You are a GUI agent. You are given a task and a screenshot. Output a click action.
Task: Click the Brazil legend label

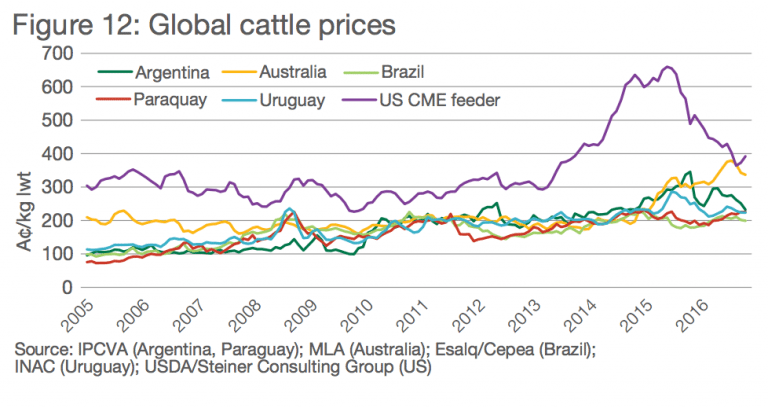pyautogui.click(x=402, y=72)
